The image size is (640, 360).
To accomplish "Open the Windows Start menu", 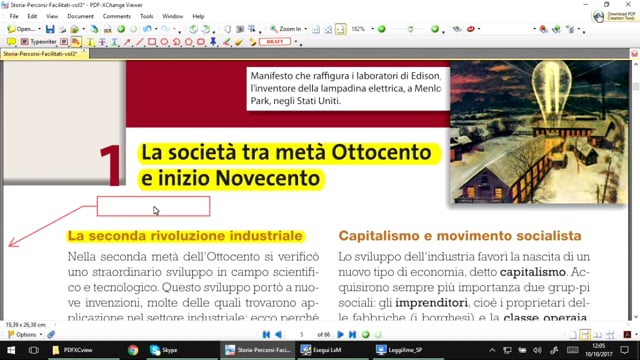I will (x=11, y=350).
